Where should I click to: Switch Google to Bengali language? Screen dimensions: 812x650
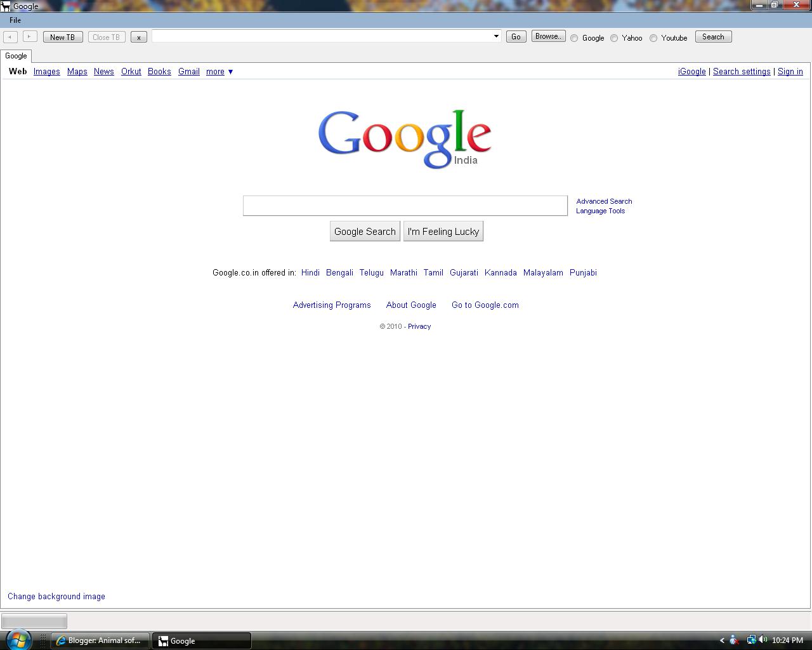pos(339,272)
